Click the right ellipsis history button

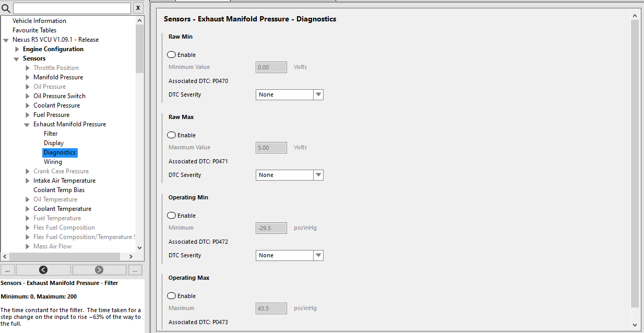pyautogui.click(x=135, y=270)
